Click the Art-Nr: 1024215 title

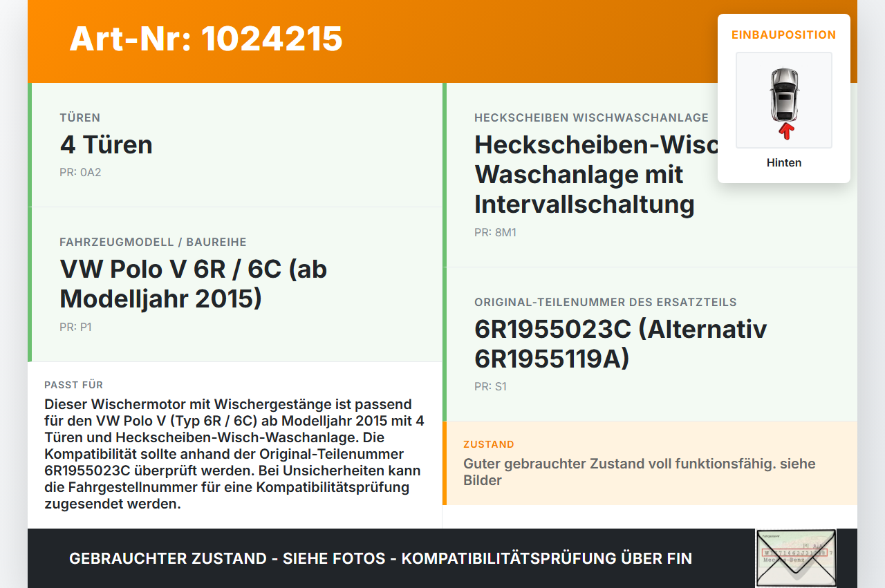click(206, 40)
